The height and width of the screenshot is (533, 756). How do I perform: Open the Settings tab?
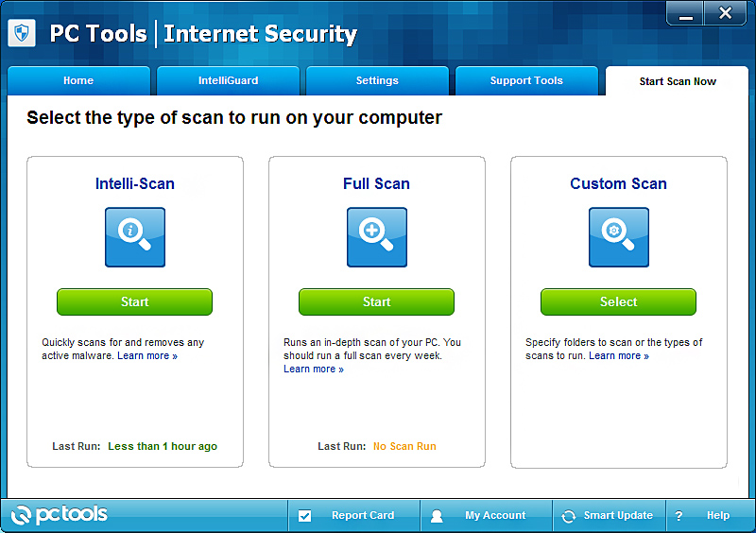click(377, 80)
